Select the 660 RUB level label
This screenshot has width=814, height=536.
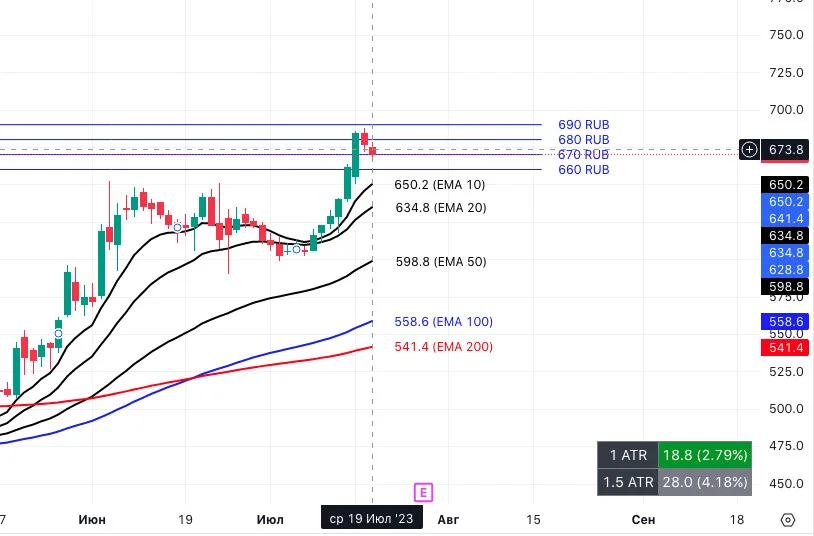click(584, 170)
